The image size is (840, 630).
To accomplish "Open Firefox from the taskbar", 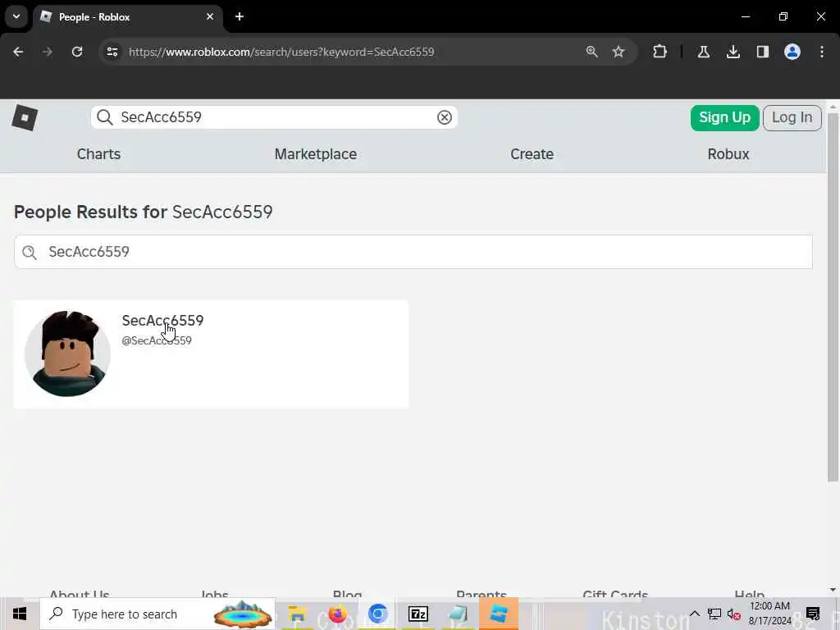I will [x=337, y=614].
